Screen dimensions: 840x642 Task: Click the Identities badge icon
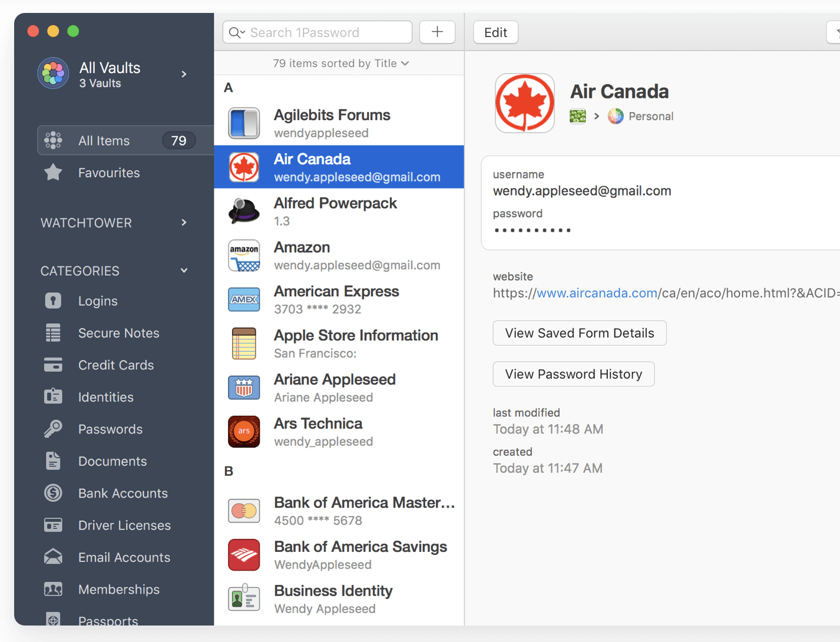53,396
